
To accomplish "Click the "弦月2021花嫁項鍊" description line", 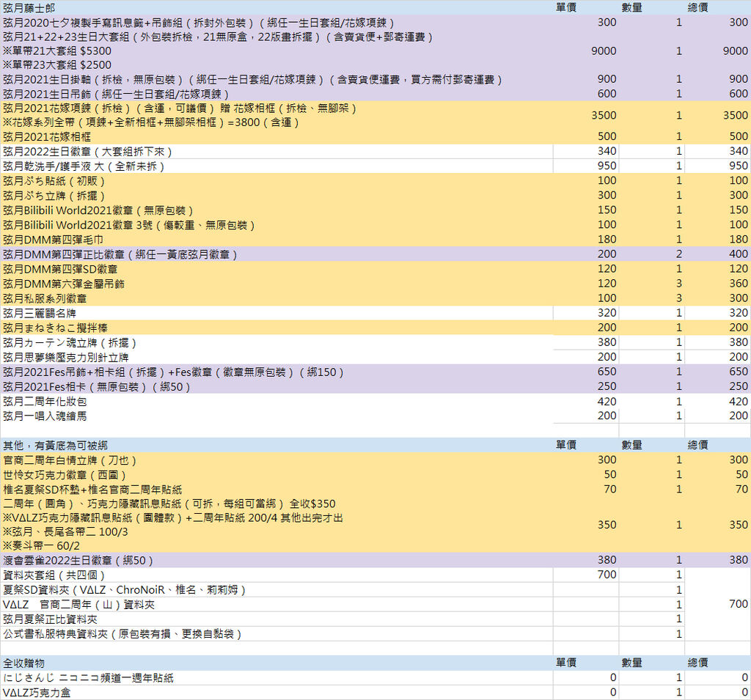I will click(180, 108).
